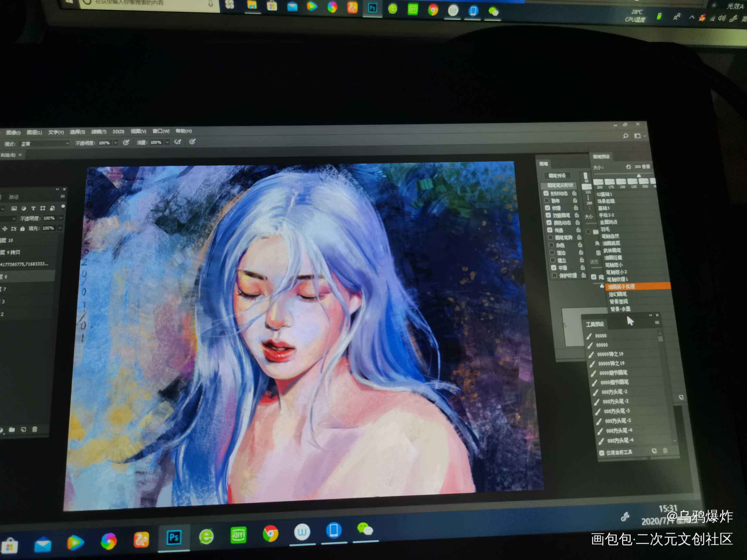Filter layers by smart object icon
The image size is (747, 560).
(x=52, y=208)
